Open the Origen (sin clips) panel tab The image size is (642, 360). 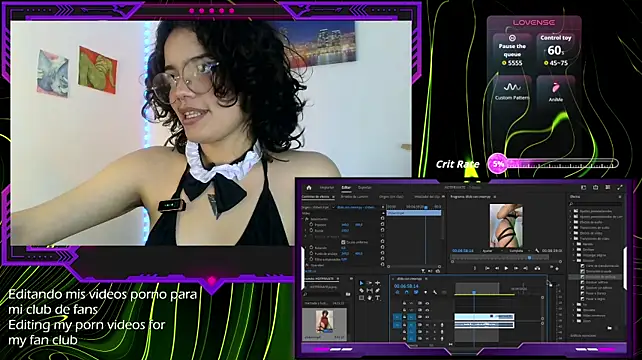(391, 197)
